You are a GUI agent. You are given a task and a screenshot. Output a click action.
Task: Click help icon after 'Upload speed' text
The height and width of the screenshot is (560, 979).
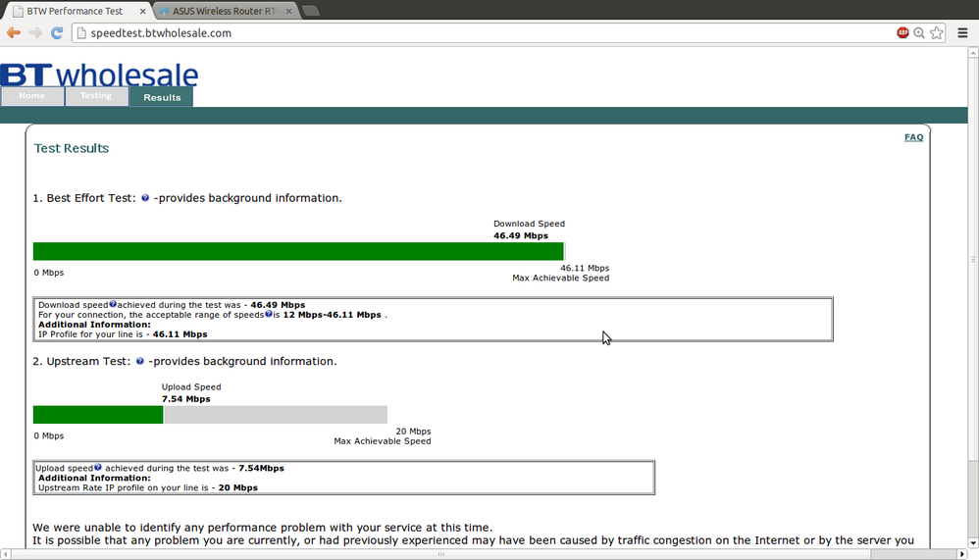[x=98, y=467]
